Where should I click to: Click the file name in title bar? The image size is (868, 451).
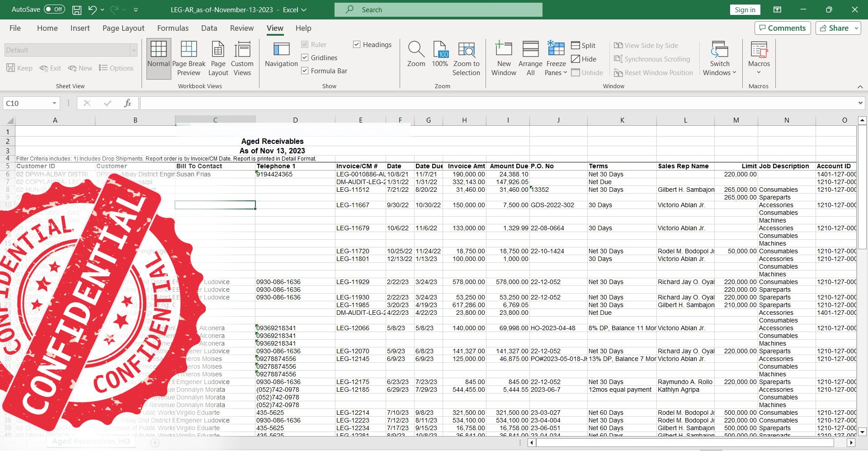point(222,9)
